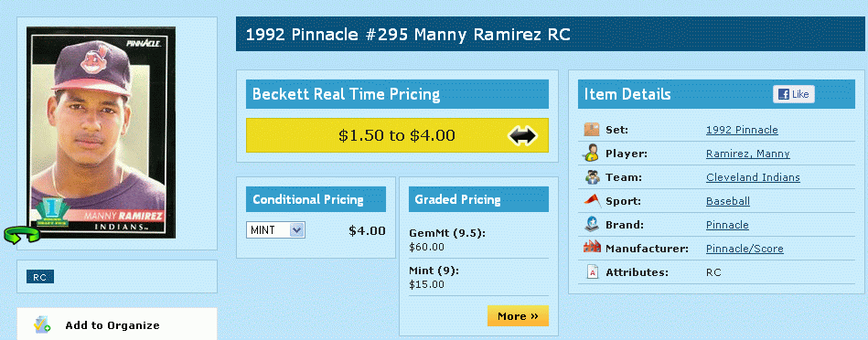Click the black double-arrow price range icon
This screenshot has height=340, width=868.
(x=522, y=135)
